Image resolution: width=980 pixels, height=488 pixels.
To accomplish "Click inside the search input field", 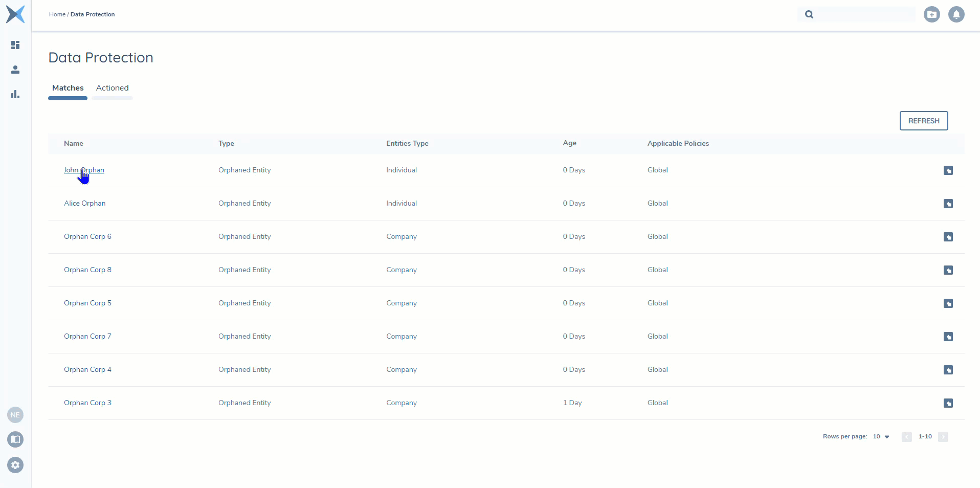I will (x=864, y=14).
